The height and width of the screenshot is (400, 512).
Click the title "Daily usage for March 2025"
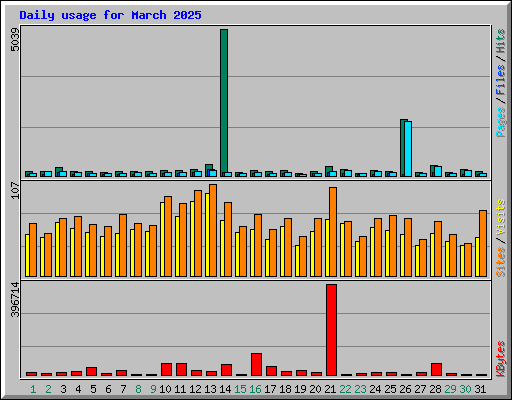coord(110,15)
